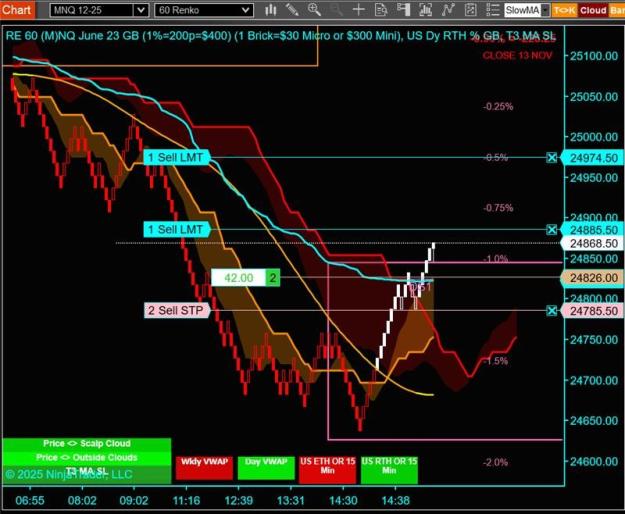This screenshot has width=625, height=514.
Task: Select the lower 1 Sell LMT order flag
Action: pyautogui.click(x=176, y=230)
